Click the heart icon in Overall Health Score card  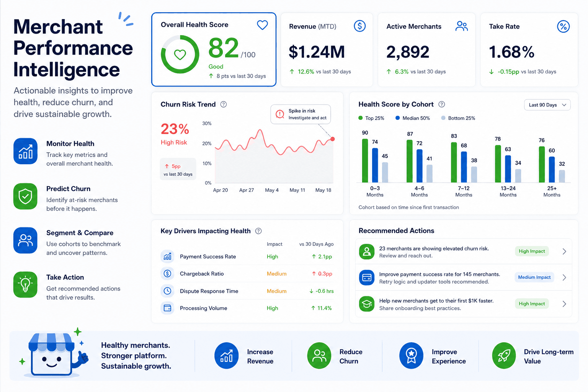262,25
